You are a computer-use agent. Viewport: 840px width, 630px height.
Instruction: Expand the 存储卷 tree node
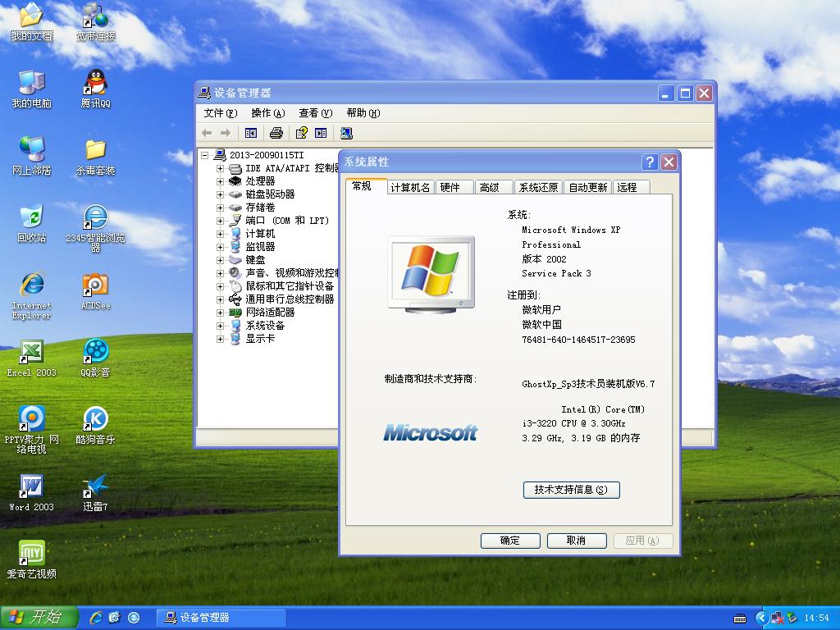[220, 208]
